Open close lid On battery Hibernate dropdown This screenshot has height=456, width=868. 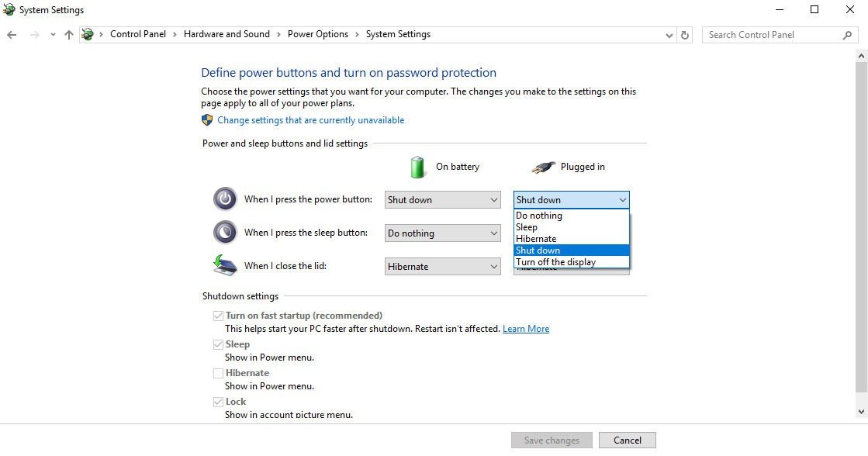(x=443, y=266)
